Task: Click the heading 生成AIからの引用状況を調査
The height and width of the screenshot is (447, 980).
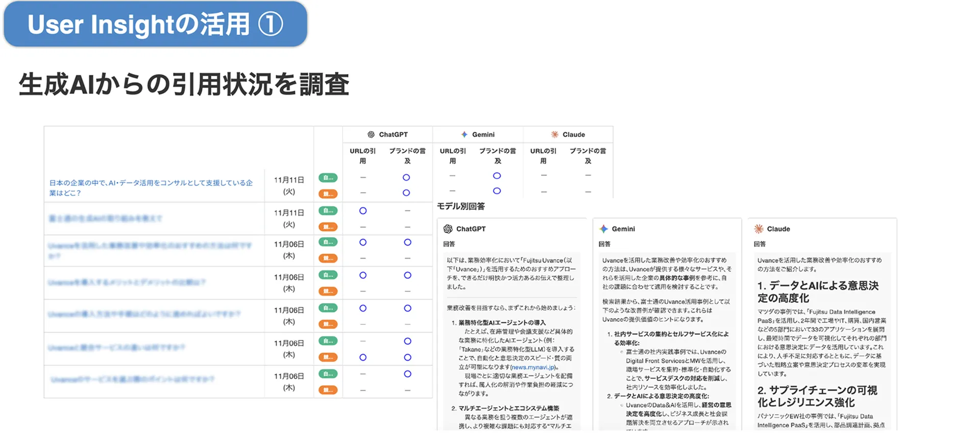Action: [x=184, y=84]
